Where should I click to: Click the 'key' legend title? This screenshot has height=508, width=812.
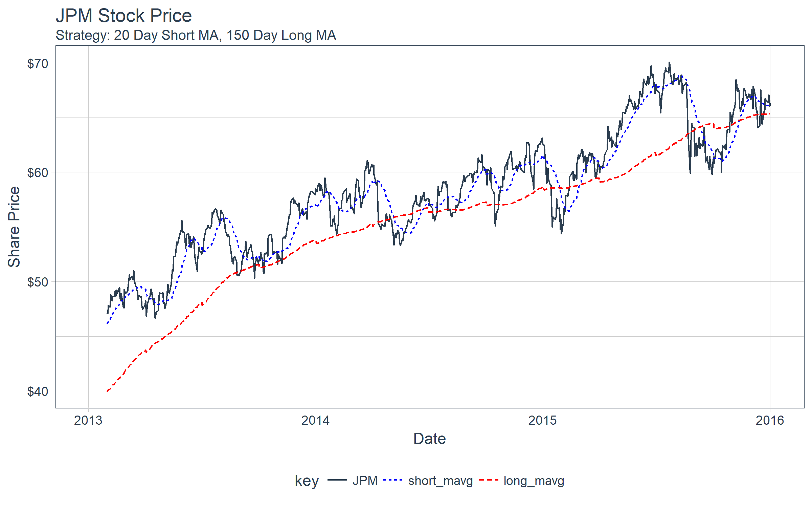click(307, 481)
